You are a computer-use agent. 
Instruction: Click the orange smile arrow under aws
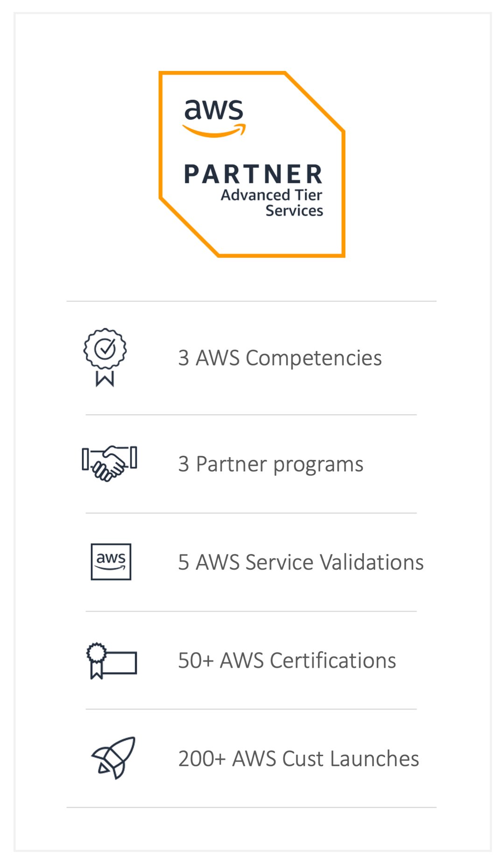(214, 131)
